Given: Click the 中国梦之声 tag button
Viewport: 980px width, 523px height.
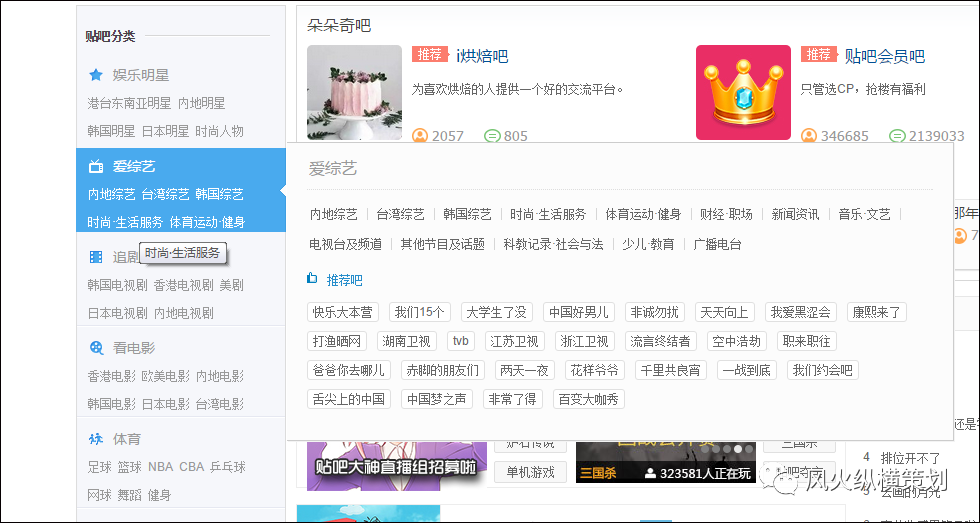Looking at the screenshot, I should pos(437,399).
